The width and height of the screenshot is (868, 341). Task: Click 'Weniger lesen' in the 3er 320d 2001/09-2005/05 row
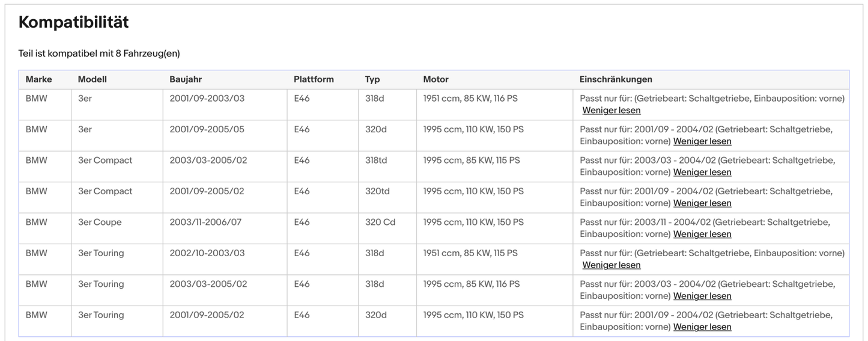coord(702,141)
